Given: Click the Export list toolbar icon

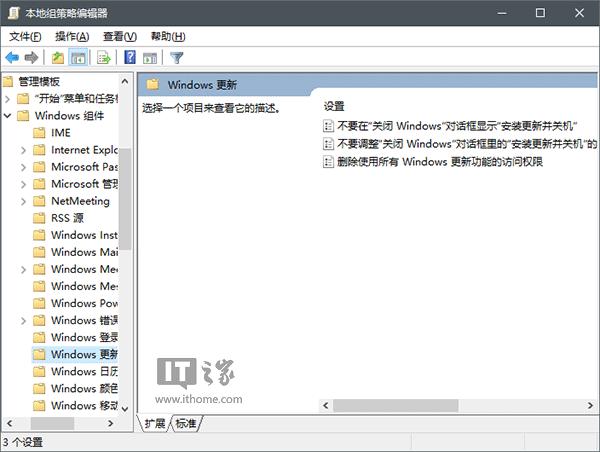Looking at the screenshot, I should click(103, 57).
